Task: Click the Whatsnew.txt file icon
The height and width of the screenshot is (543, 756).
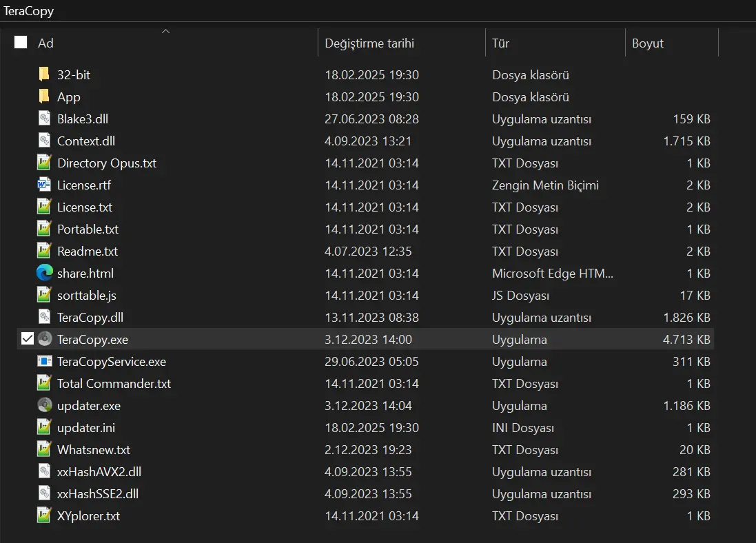Action: 44,449
